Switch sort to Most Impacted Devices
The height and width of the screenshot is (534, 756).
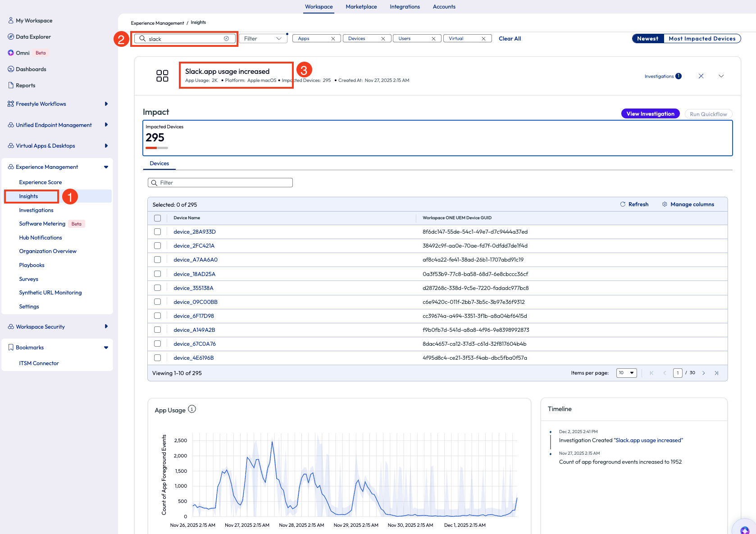click(701, 39)
